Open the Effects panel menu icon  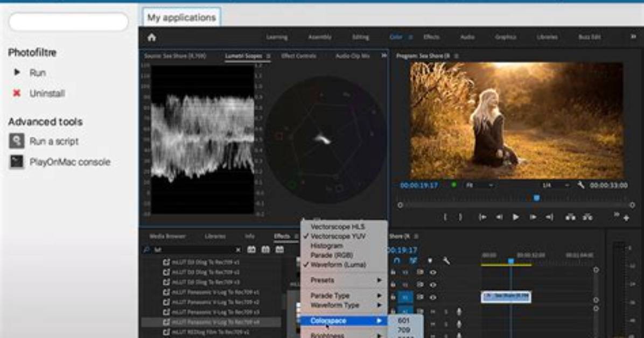point(296,236)
